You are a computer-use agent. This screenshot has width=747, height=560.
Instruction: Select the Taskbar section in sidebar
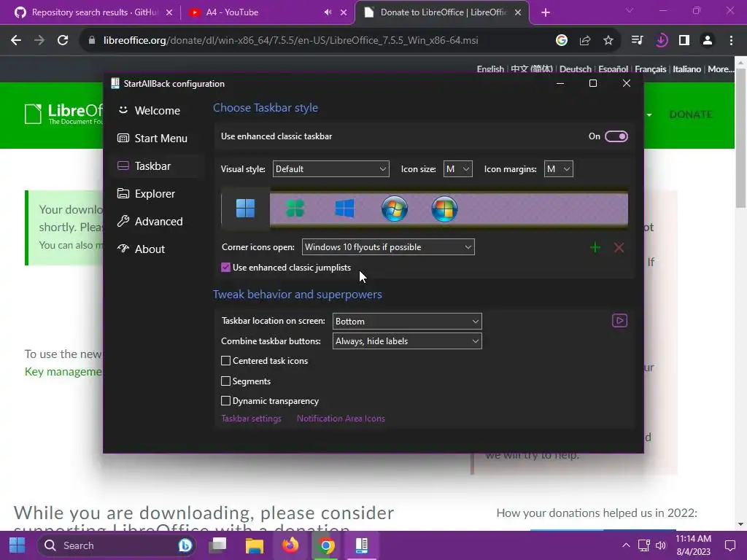[x=158, y=166]
